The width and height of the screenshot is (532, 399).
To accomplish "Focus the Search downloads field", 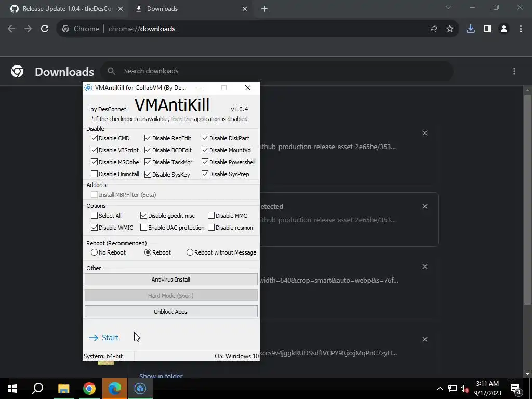I will [276, 71].
